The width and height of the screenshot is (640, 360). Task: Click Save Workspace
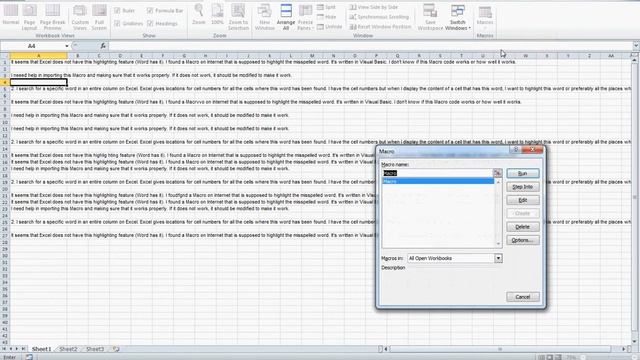(430, 17)
